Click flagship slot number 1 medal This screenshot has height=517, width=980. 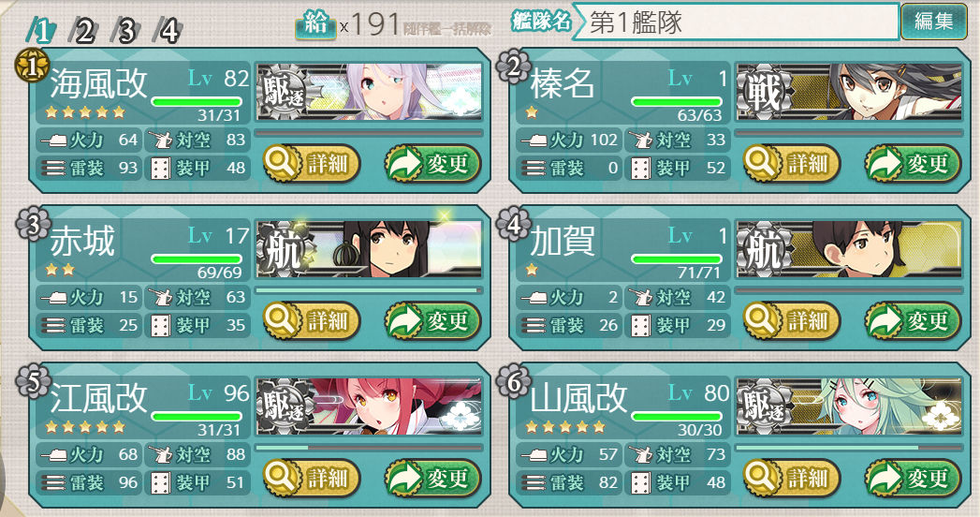31,66
